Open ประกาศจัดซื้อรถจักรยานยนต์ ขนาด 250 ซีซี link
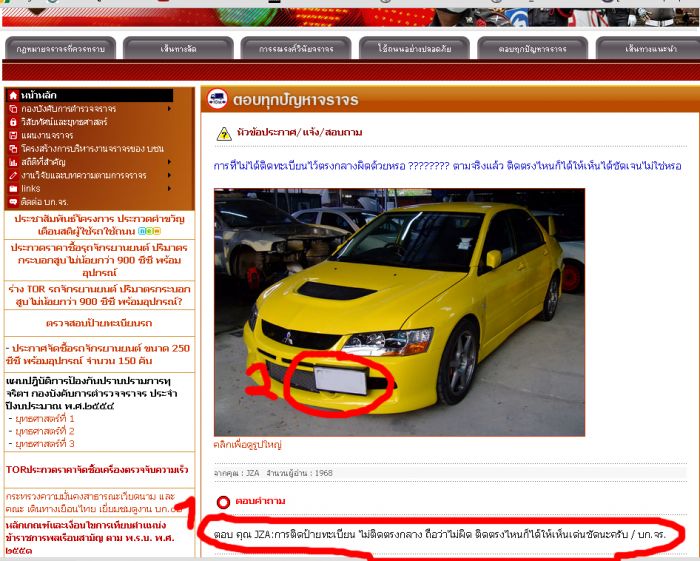The width and height of the screenshot is (700, 561). point(98,354)
